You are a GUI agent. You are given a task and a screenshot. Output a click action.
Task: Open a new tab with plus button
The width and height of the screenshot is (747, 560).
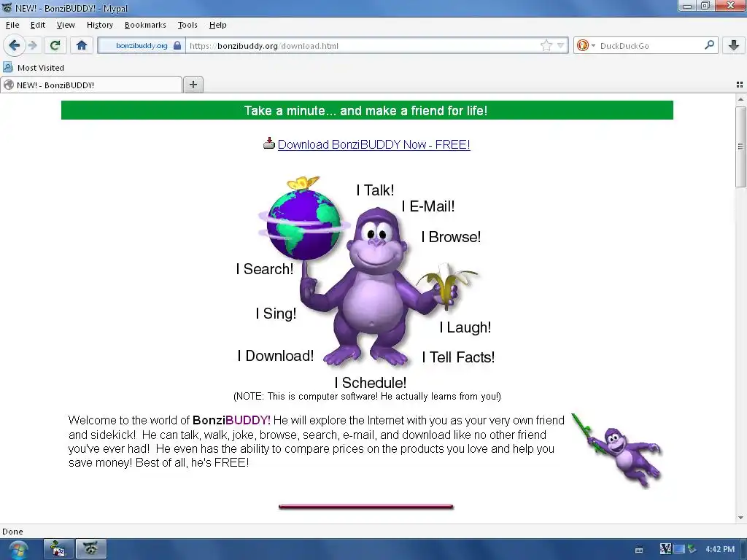coord(193,85)
